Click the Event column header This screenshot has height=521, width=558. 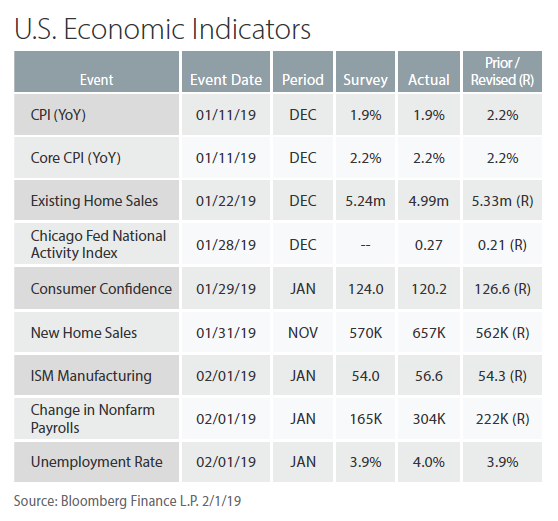pos(96,72)
